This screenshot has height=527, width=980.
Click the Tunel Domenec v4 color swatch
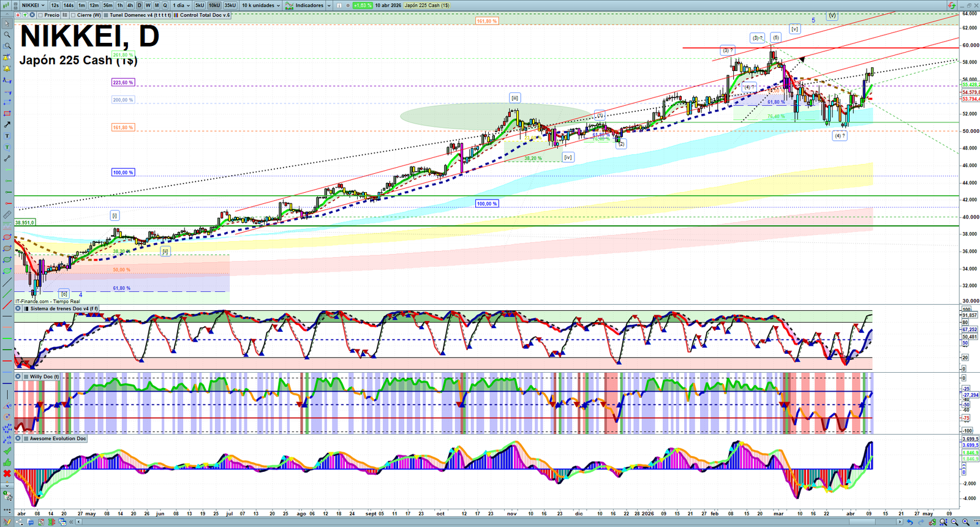click(x=106, y=15)
